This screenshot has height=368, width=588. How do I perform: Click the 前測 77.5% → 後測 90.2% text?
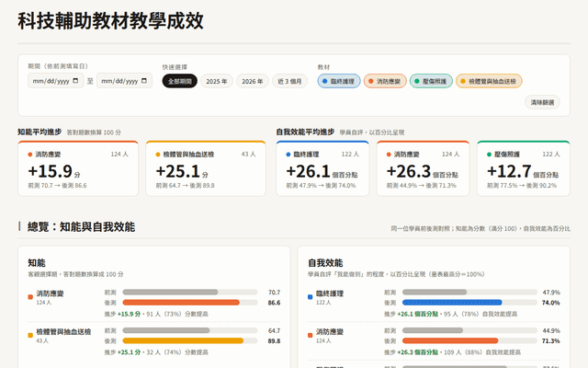point(522,186)
